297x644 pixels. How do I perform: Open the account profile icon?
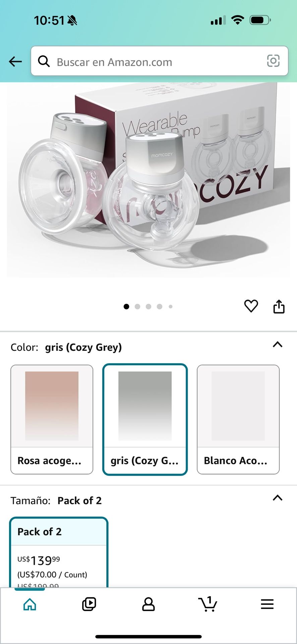click(x=148, y=604)
